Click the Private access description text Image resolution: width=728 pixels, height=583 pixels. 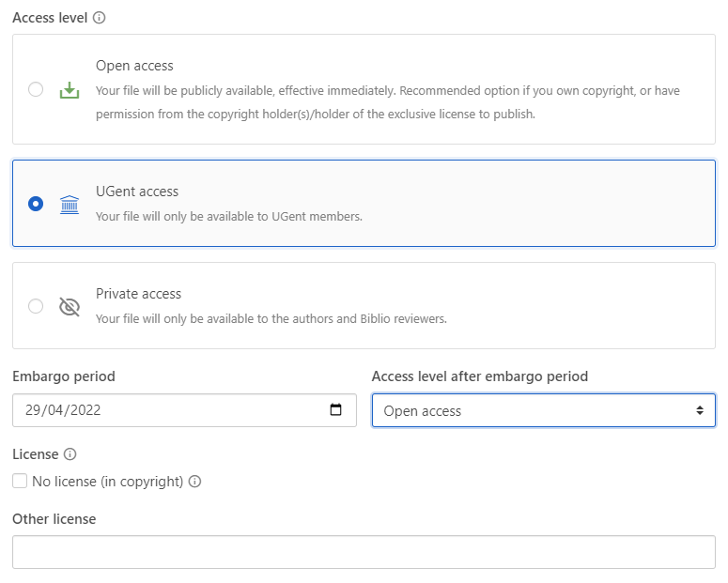271,318
